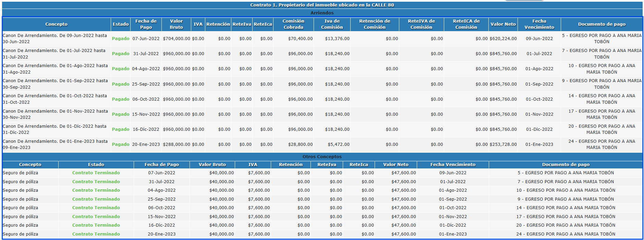The width and height of the screenshot is (644, 240).
Task: Click the $28,800.00 Comisión Cobrada cell
Action: point(300,144)
